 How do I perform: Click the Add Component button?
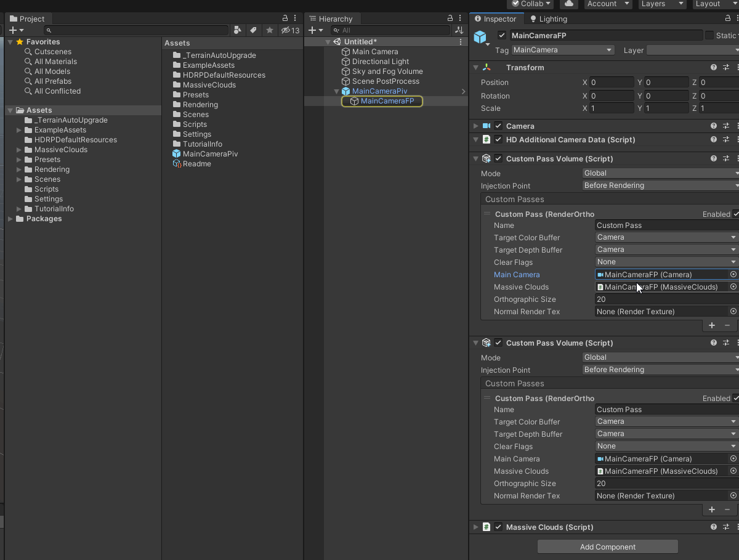[x=607, y=546]
